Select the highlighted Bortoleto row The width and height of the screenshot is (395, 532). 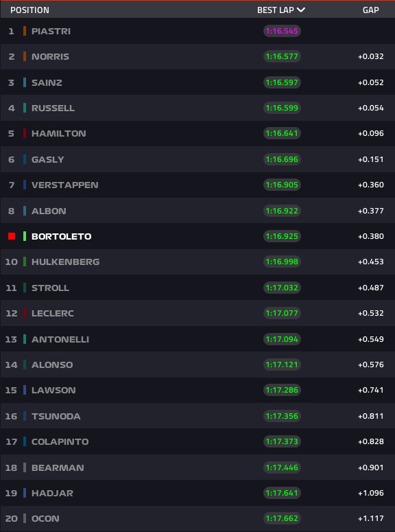(x=197, y=236)
